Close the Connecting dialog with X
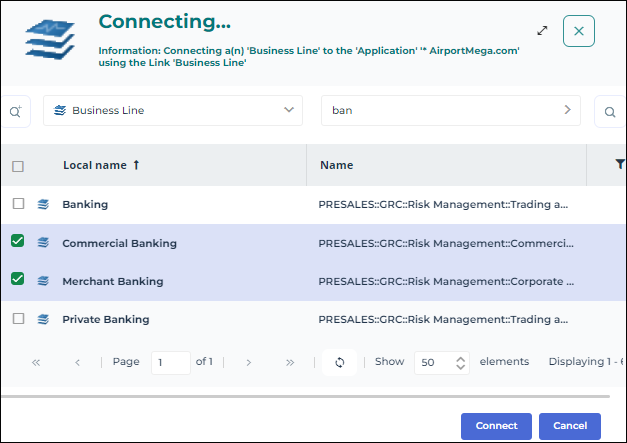627x443 pixels. [579, 31]
